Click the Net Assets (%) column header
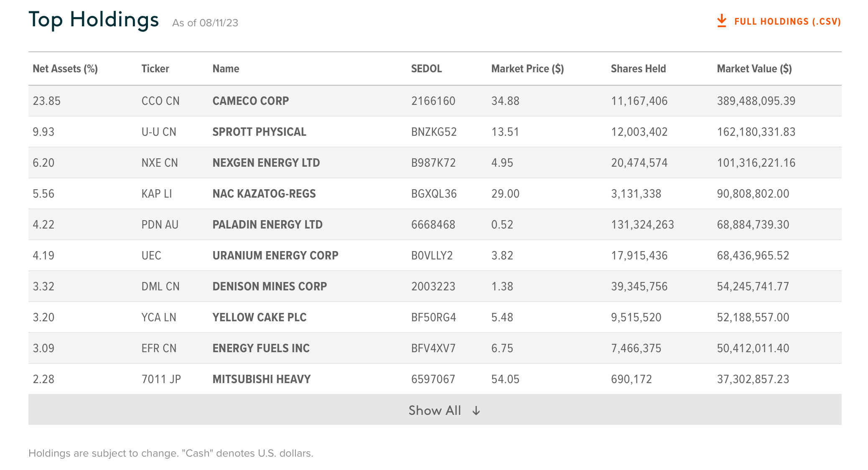This screenshot has width=868, height=470. pos(65,69)
